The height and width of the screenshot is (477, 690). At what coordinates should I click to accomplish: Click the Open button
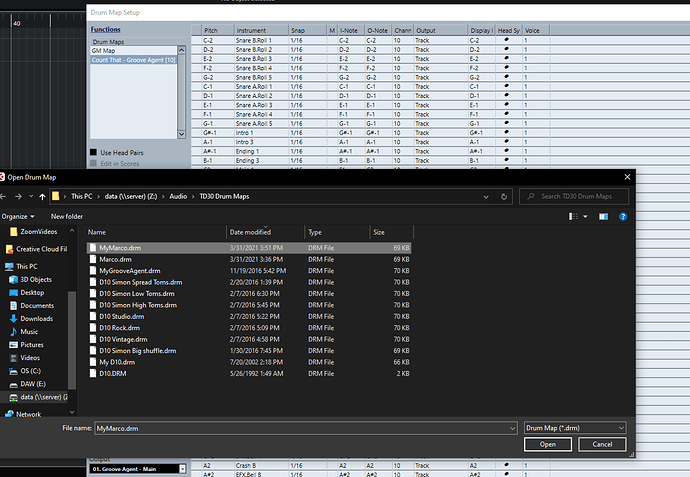[548, 444]
